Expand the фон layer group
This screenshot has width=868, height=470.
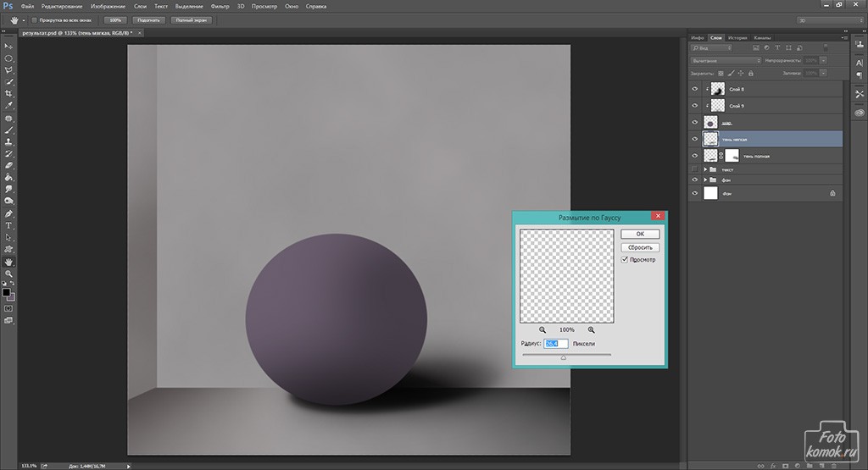point(705,180)
